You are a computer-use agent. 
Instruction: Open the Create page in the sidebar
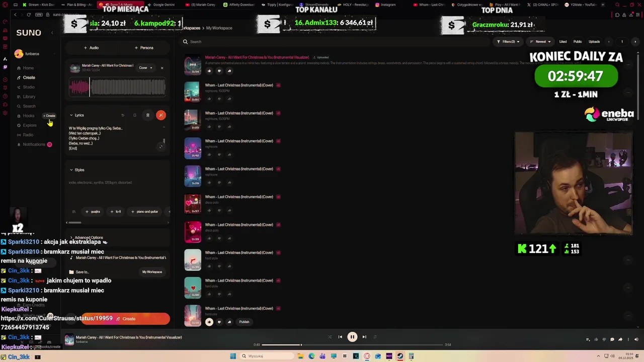pos(26,77)
